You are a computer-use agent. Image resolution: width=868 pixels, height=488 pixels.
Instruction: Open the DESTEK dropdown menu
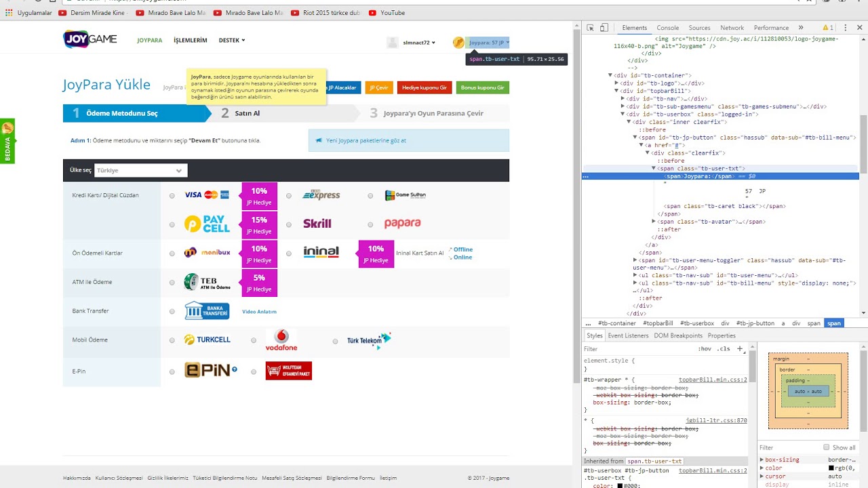pos(232,41)
